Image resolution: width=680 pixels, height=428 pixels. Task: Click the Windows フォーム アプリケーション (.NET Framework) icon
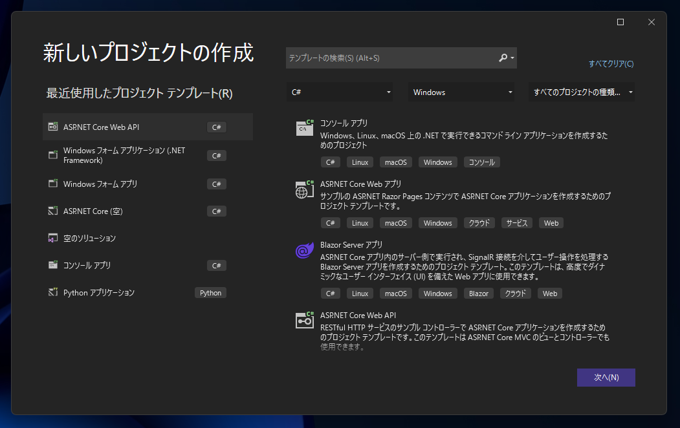(x=53, y=155)
